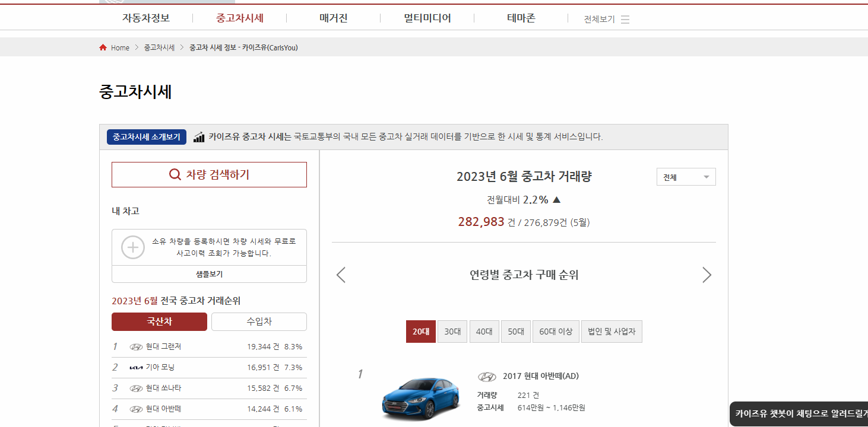Viewport: 868px width, 427px height.
Task: Click the plus icon to register a vehicle
Action: (132, 247)
